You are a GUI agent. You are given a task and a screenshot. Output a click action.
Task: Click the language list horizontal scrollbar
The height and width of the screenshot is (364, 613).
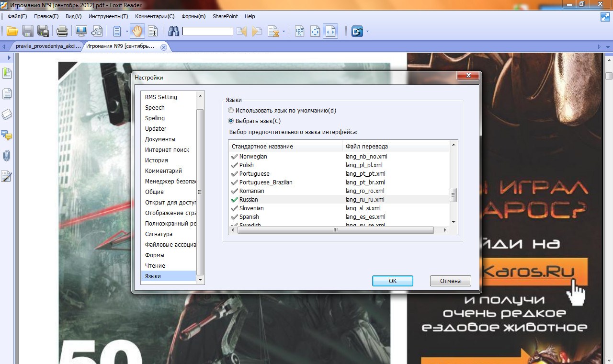coord(335,230)
